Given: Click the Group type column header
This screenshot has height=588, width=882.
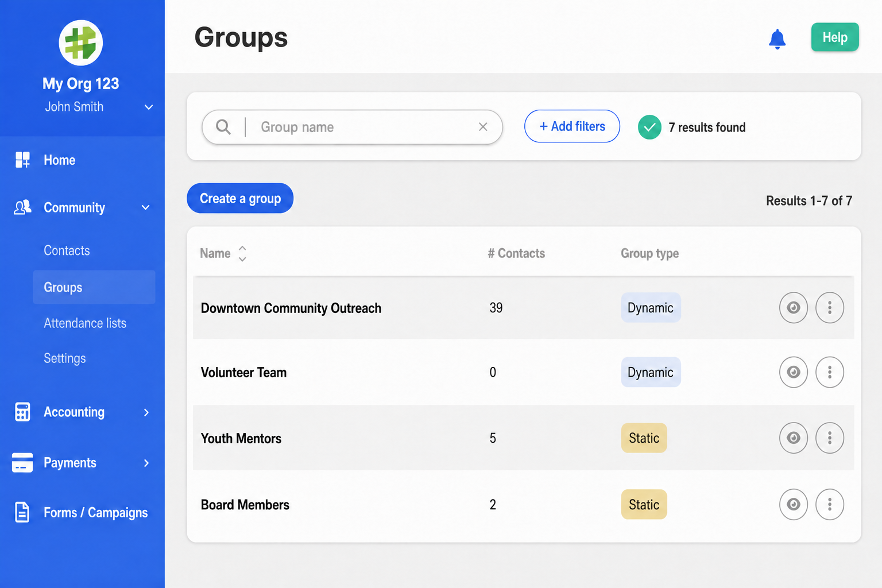Looking at the screenshot, I should coord(649,253).
